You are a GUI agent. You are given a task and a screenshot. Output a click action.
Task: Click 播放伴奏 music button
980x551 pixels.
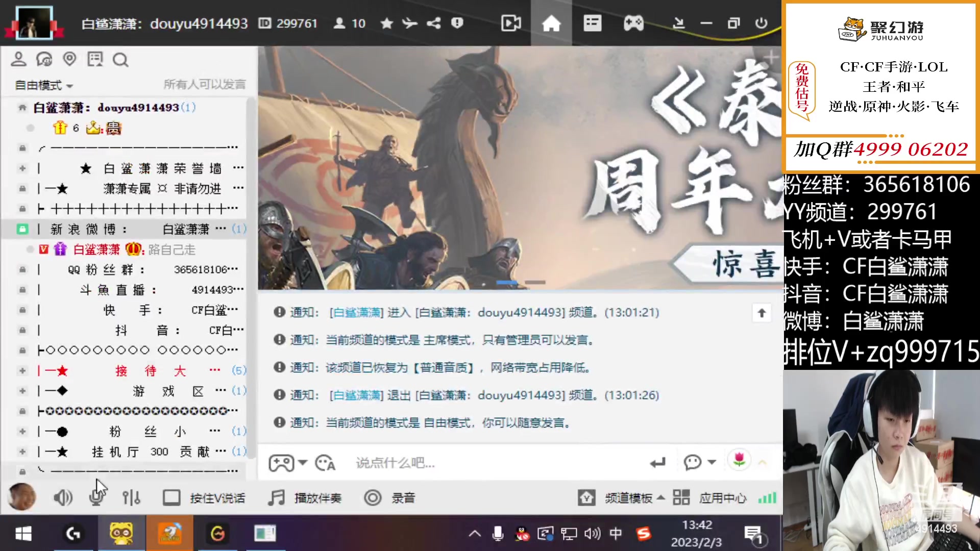click(305, 497)
